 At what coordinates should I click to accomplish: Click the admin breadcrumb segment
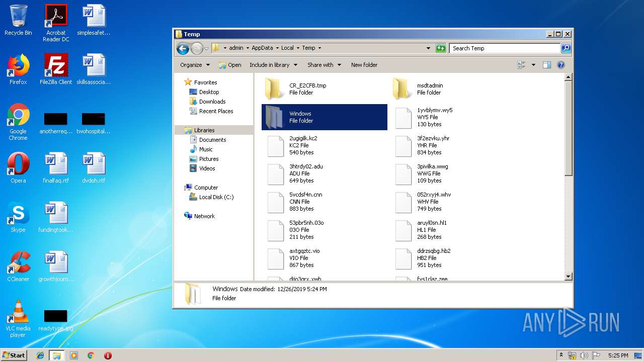[x=236, y=48]
